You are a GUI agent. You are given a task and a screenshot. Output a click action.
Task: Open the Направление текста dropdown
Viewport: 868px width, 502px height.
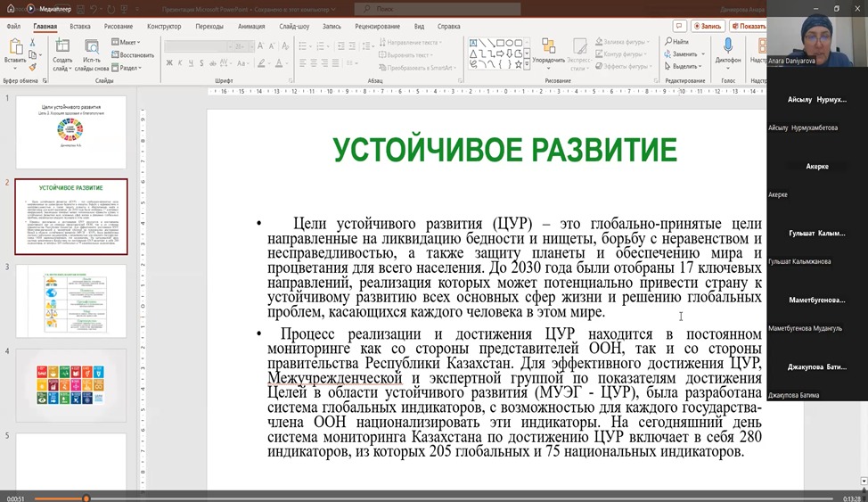click(x=412, y=42)
